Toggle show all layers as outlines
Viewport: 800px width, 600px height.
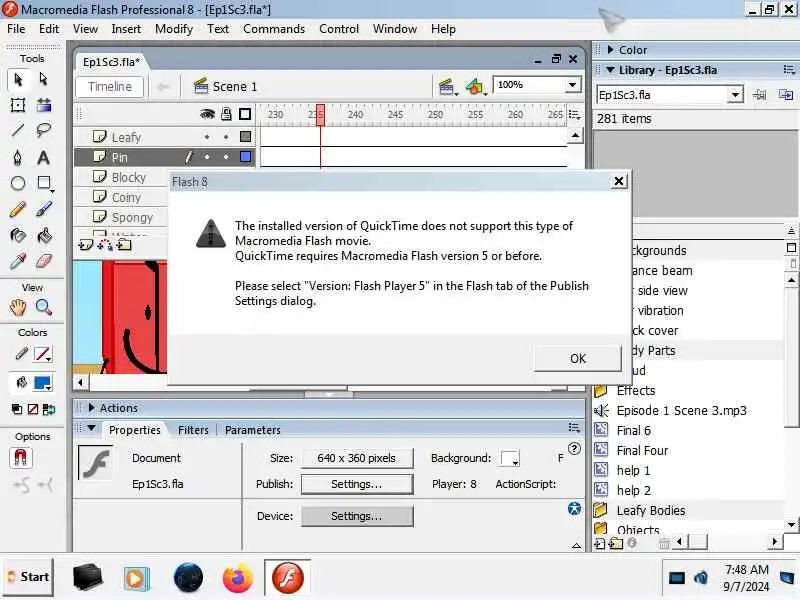[x=245, y=114]
